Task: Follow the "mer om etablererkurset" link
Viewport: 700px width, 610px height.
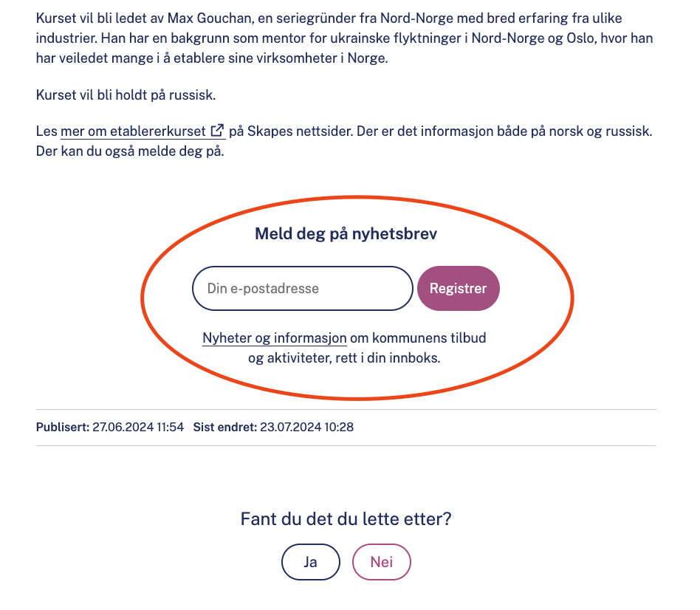Action: 134,131
